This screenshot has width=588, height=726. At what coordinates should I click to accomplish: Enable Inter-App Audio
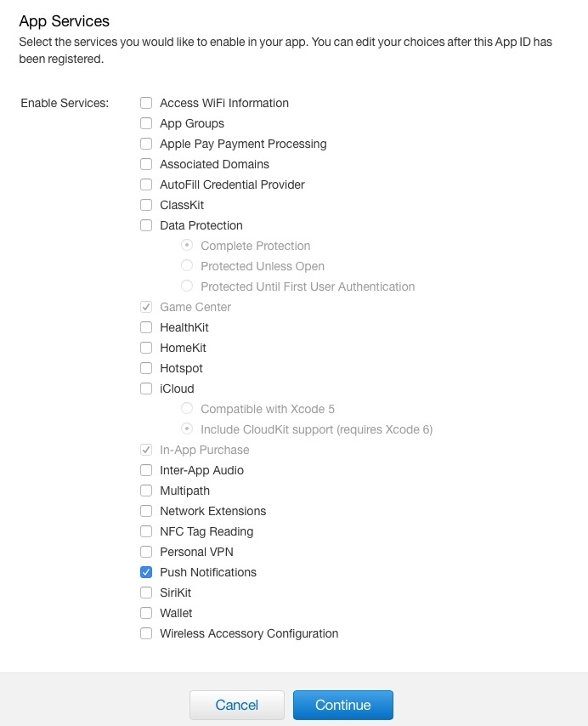(x=146, y=470)
